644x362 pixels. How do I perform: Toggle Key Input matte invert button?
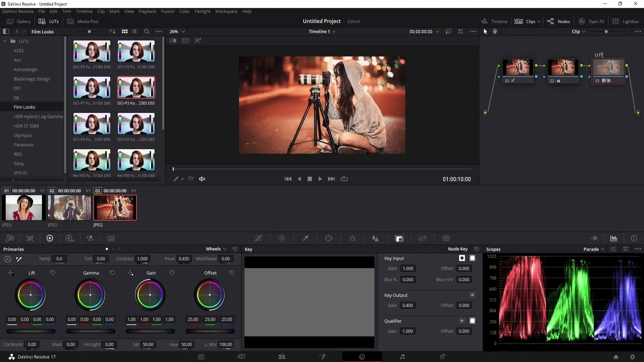(462, 258)
